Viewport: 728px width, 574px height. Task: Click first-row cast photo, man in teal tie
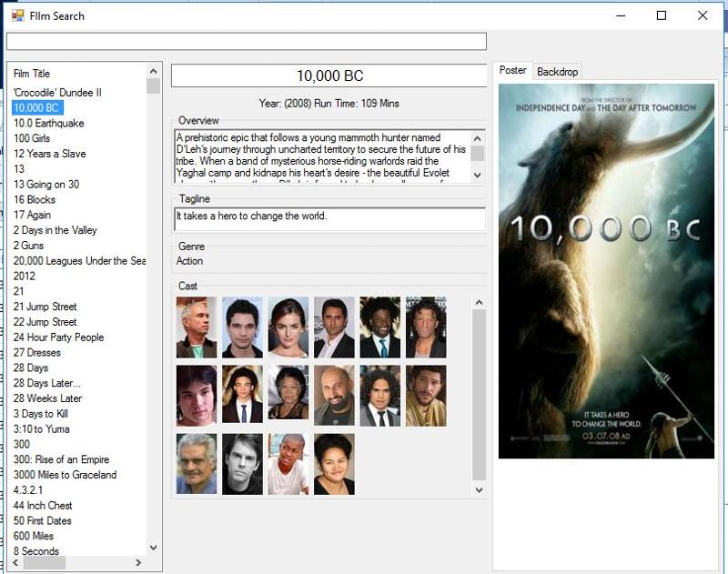[379, 327]
